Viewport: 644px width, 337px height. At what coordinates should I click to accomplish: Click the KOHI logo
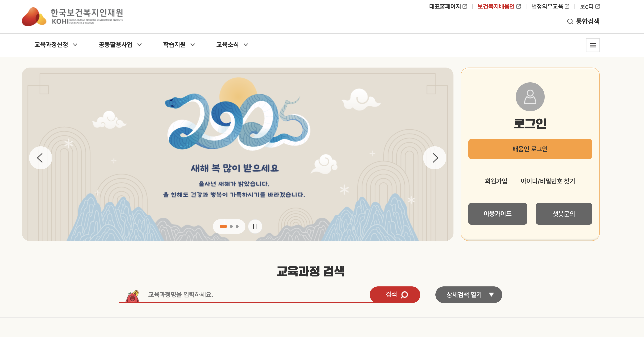pos(72,16)
